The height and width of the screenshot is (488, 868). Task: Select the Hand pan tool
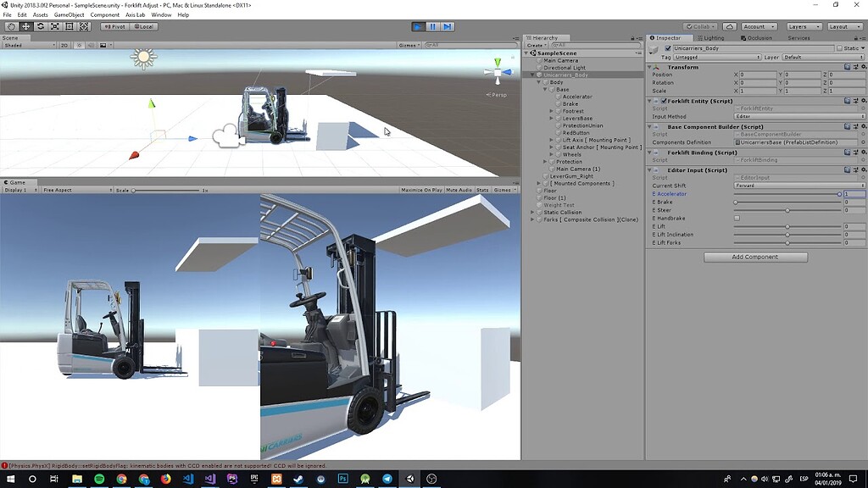[x=10, y=26]
